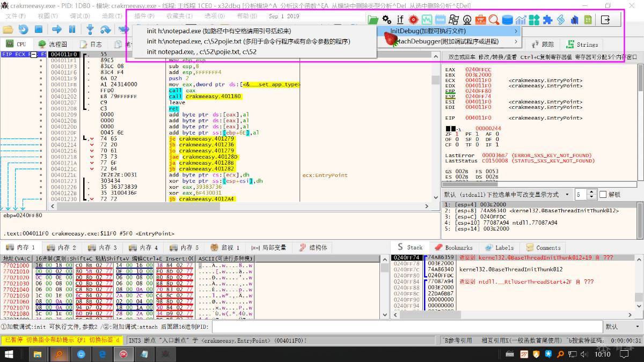Switch to the 内存 3 dump tab
Screen dimensions: 644x362
pos(101,247)
